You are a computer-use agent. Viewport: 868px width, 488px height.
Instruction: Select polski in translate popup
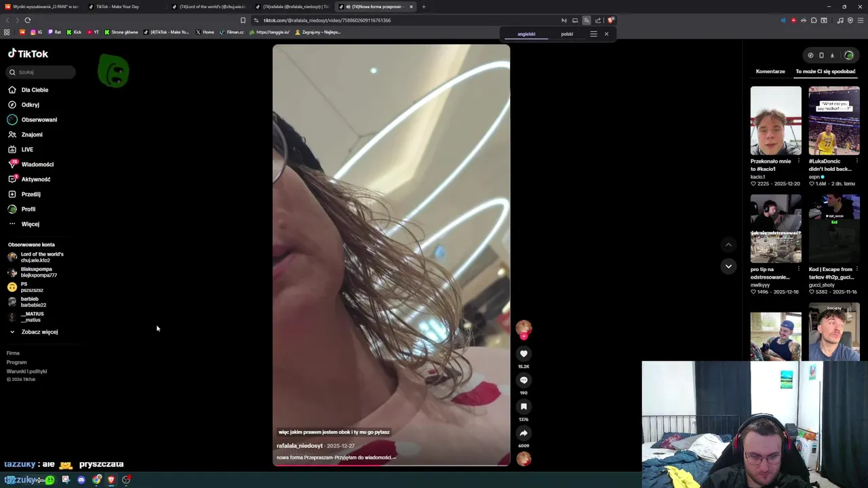(567, 34)
